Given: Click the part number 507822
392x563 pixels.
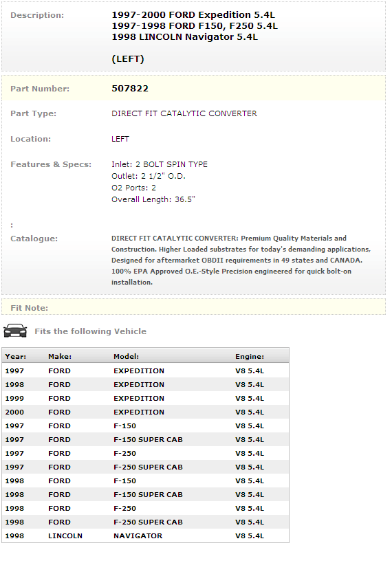Looking at the screenshot, I should 130,88.
